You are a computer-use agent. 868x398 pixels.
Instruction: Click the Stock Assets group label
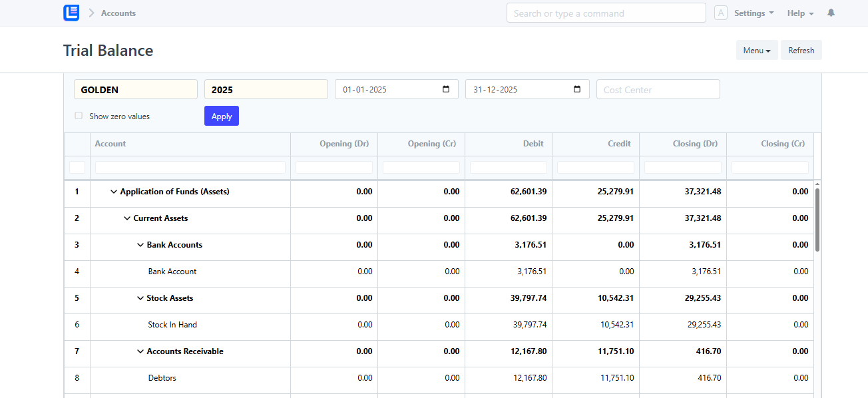tap(170, 298)
